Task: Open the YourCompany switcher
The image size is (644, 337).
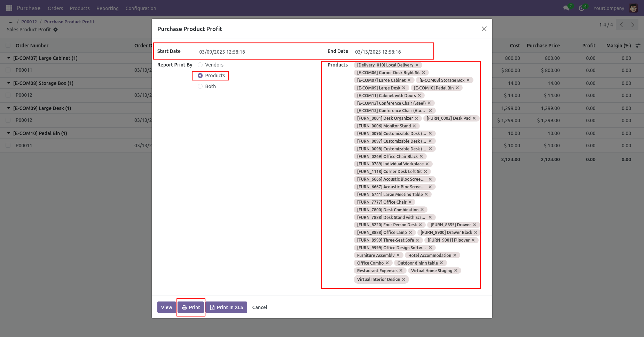Action: [x=608, y=8]
